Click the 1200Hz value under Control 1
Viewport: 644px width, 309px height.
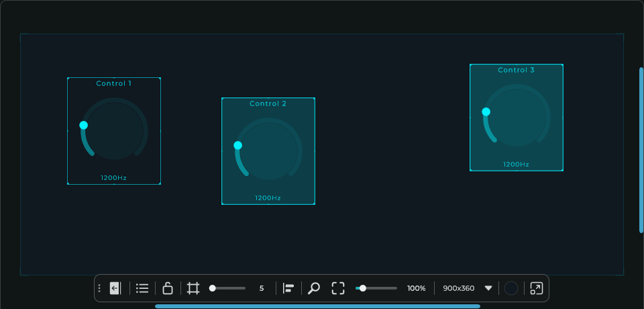tap(114, 178)
